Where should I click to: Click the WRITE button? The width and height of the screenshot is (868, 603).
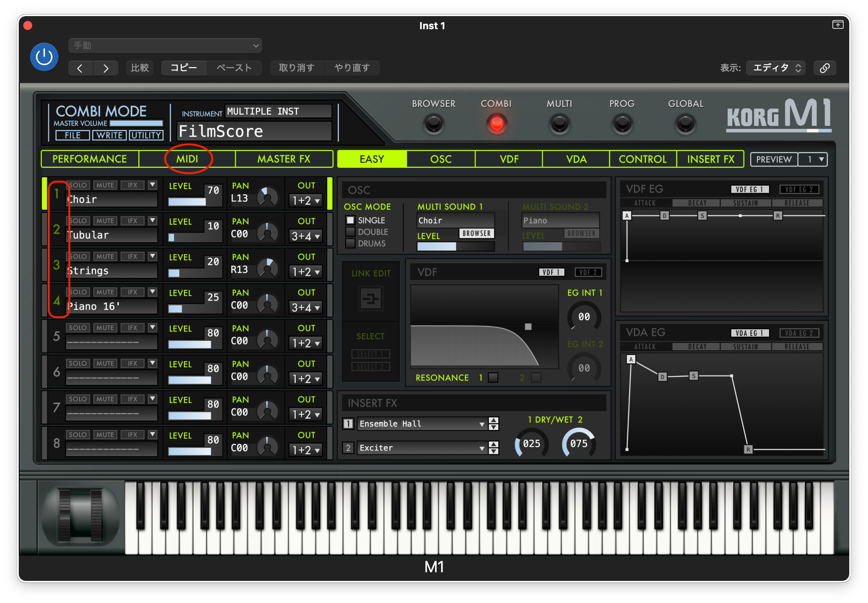[x=109, y=135]
